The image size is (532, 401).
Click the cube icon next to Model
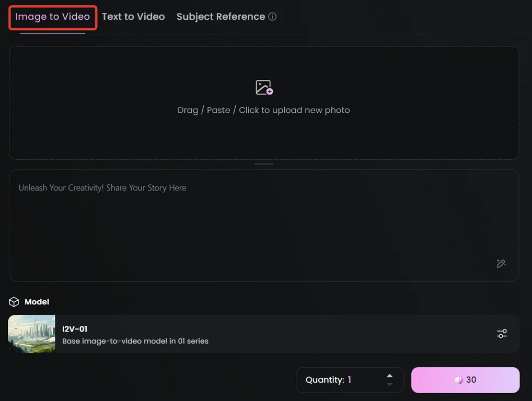tap(14, 302)
